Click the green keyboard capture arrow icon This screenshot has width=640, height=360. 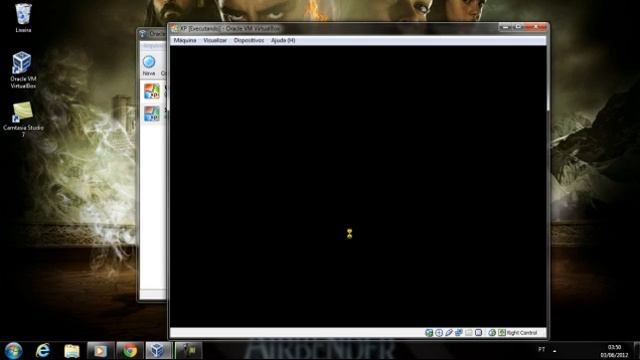pos(502,333)
